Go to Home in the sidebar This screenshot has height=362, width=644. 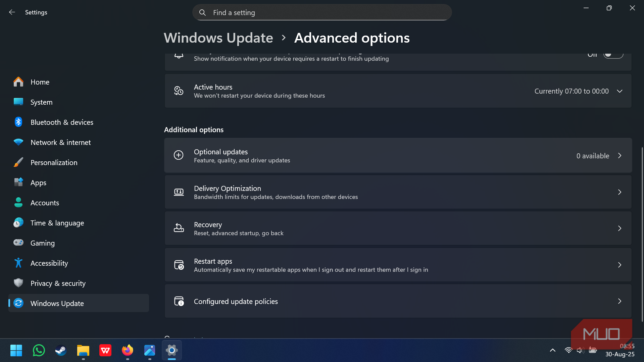tap(79, 82)
